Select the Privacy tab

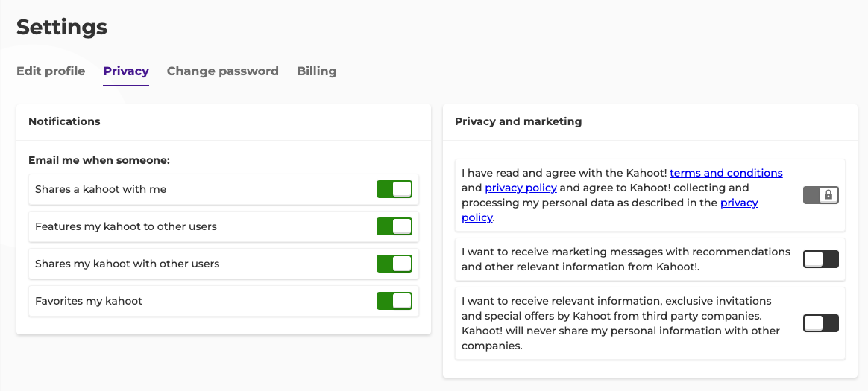[x=126, y=71]
